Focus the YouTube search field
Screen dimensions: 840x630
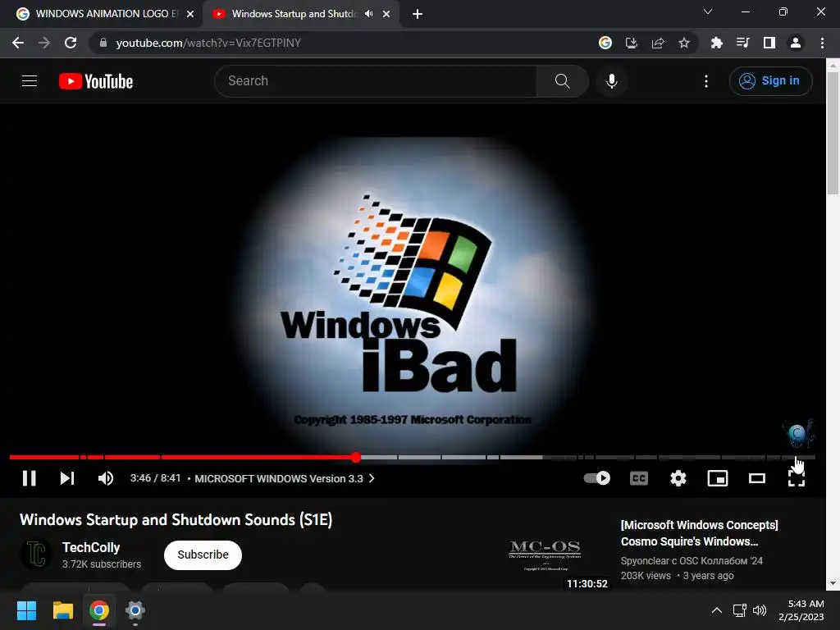[376, 81]
